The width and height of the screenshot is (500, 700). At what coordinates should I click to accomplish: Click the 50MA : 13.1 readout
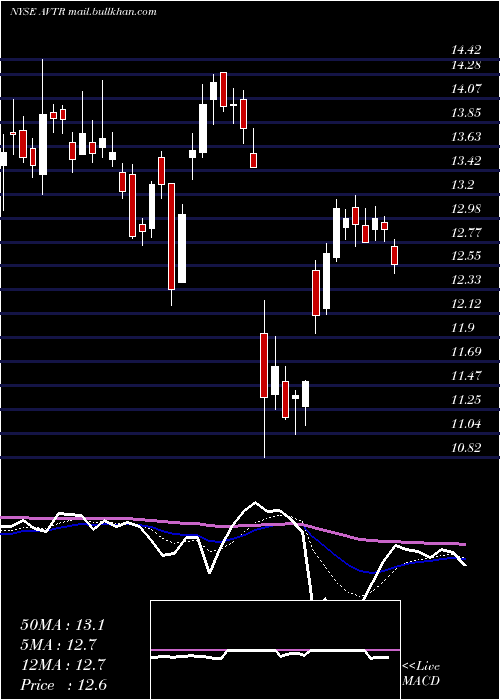tap(62, 625)
